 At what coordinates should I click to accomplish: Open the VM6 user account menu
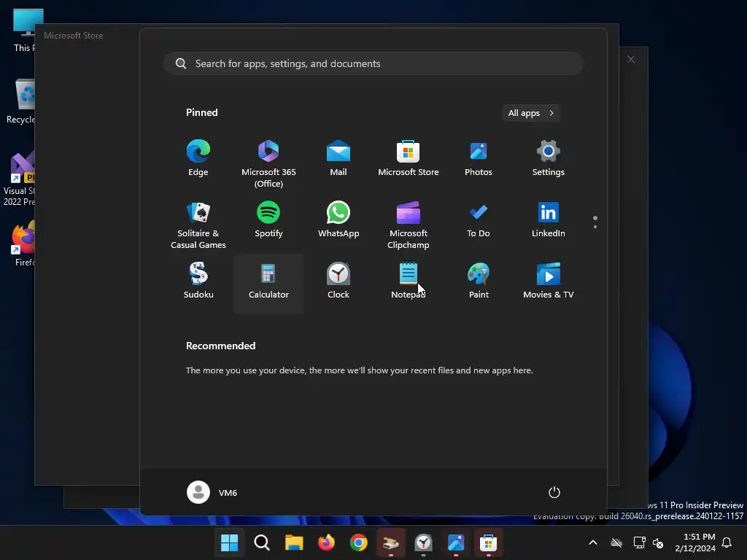click(212, 492)
